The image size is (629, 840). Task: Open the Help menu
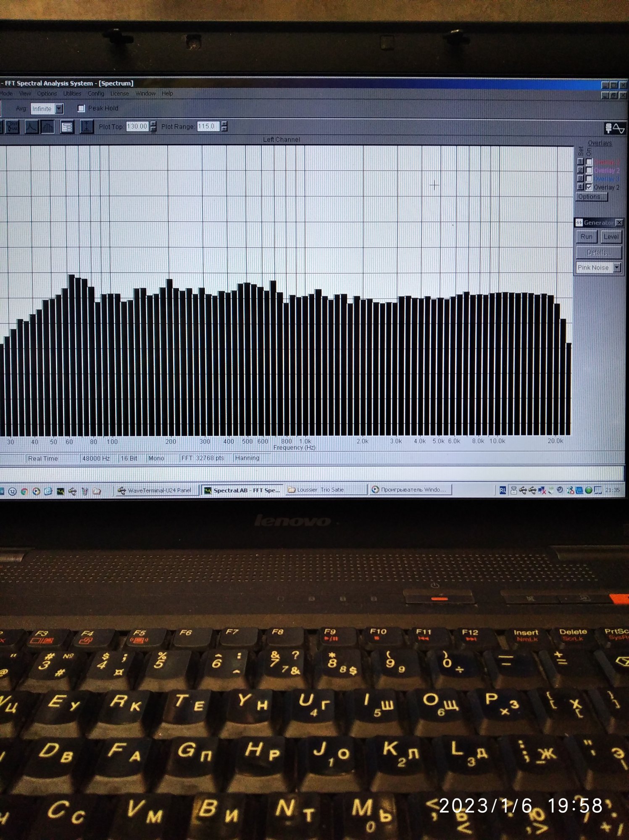pos(167,94)
